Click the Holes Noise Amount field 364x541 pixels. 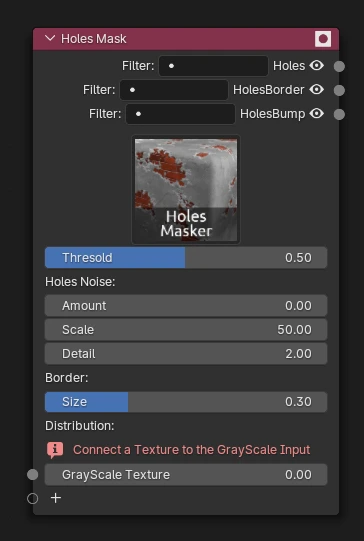[186, 306]
